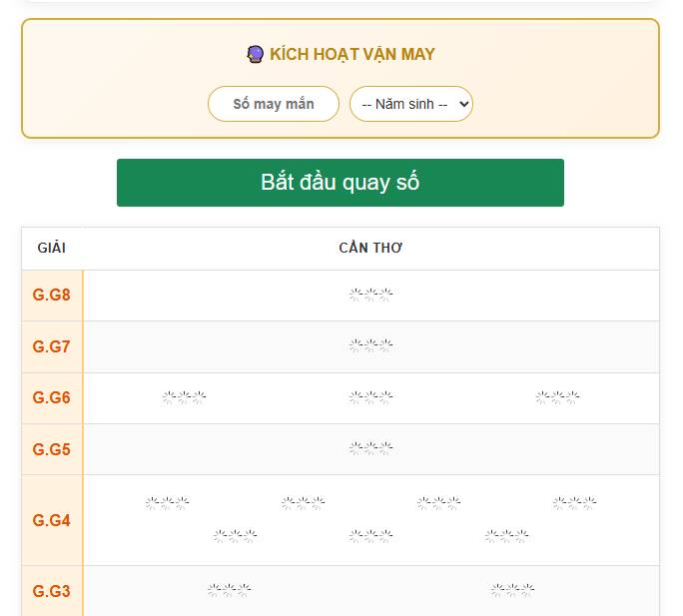The width and height of the screenshot is (683, 616).
Task: Click the KÍCH HOẠT VẬN MAY heading
Action: pyautogui.click(x=351, y=55)
